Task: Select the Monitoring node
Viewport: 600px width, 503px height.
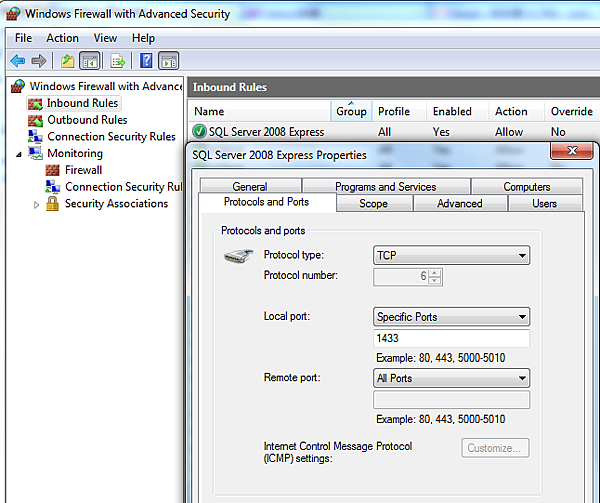Action: [x=75, y=153]
